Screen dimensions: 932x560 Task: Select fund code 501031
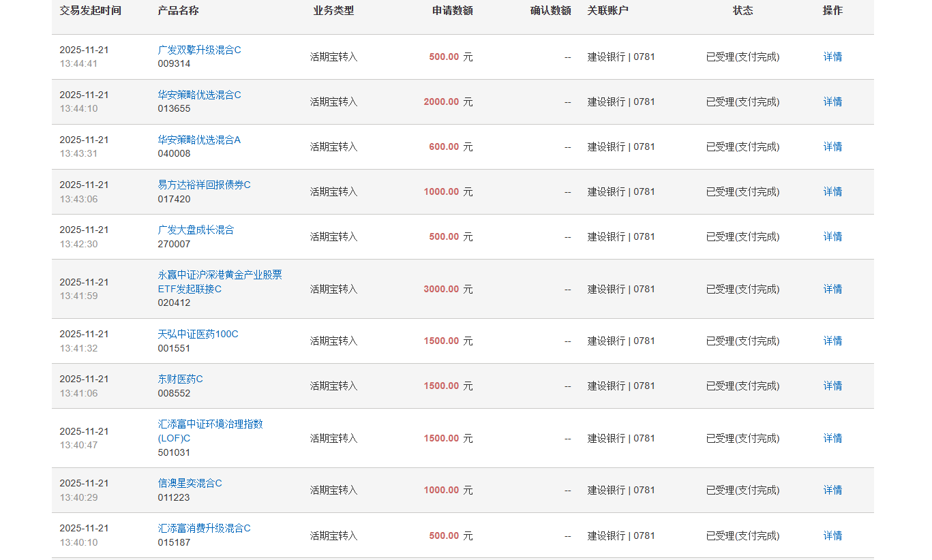pos(174,452)
